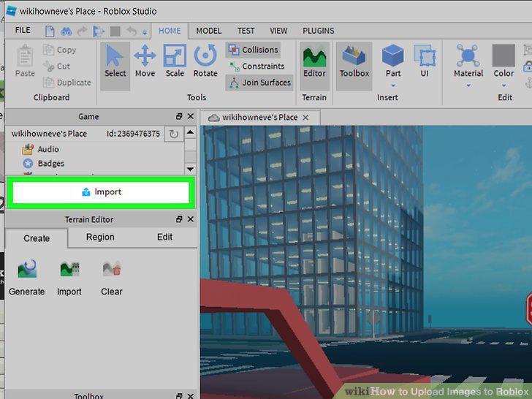The height and width of the screenshot is (399, 532).
Task: Click the Roblox Studio logo
Action: [11, 10]
